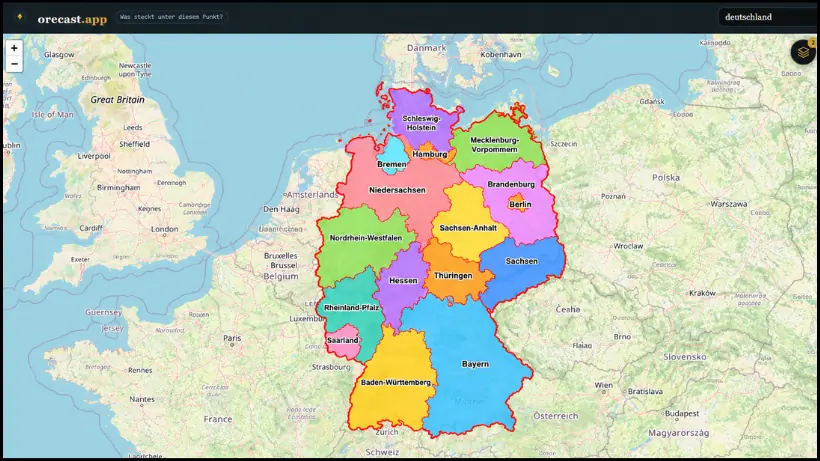Image resolution: width=820 pixels, height=461 pixels.
Task: Click the London city label
Action: click(x=165, y=229)
